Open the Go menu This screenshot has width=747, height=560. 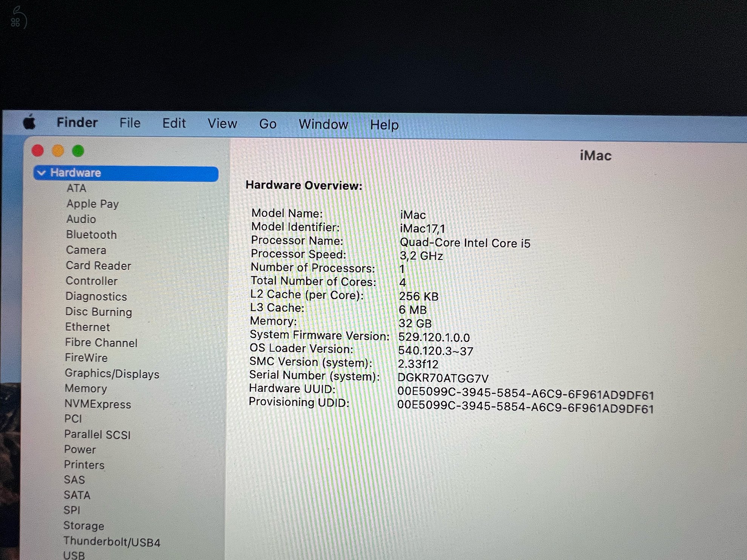pyautogui.click(x=267, y=124)
